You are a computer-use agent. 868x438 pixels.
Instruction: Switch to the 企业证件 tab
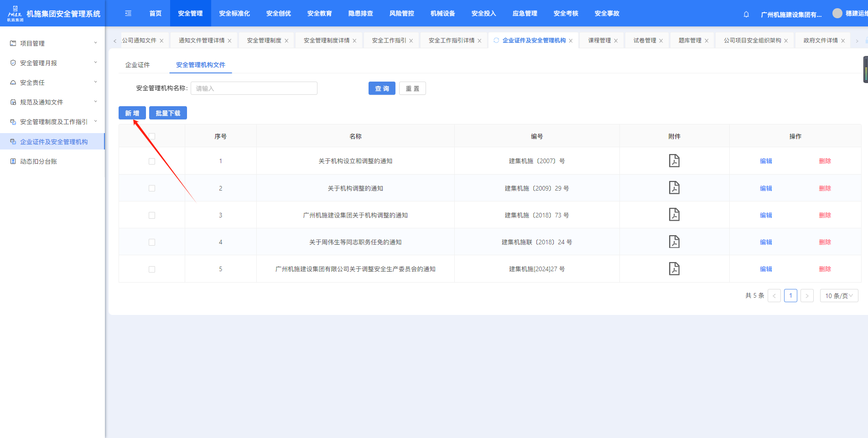(137, 65)
